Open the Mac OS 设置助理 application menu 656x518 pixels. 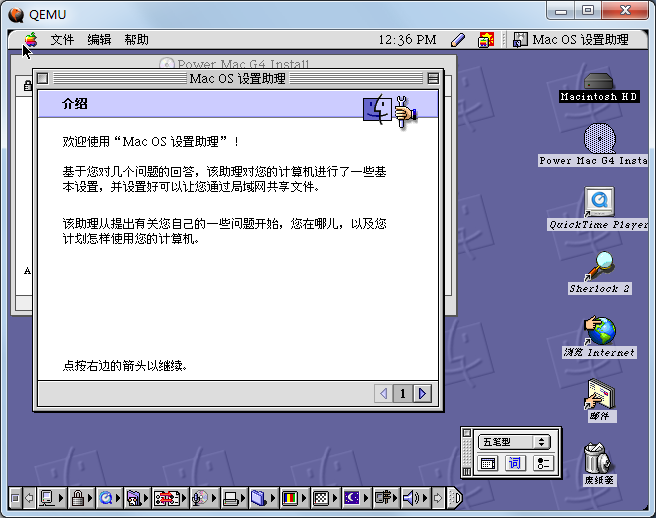571,40
